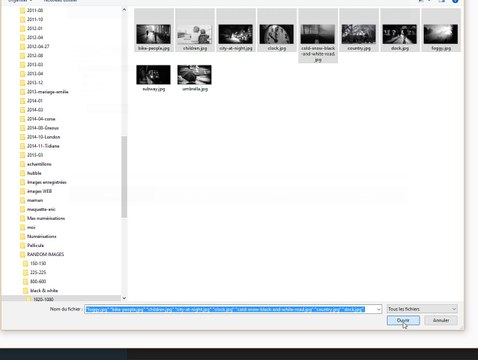Pick the umbrella.jpg thumbnail
Image resolution: width=478 pixels, height=360 pixels.
click(x=194, y=75)
